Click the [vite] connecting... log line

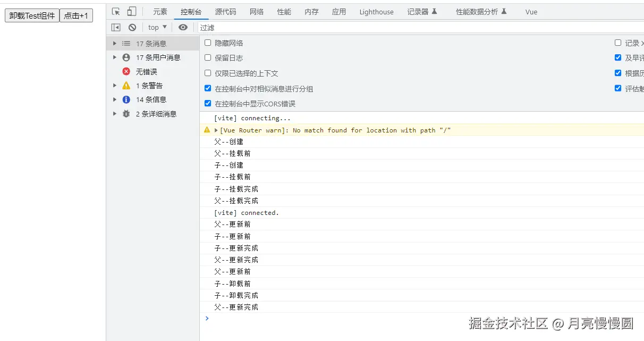coord(422,118)
